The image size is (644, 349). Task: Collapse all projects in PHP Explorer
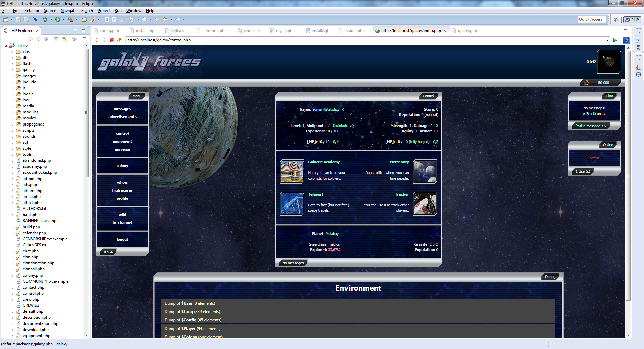pos(56,39)
